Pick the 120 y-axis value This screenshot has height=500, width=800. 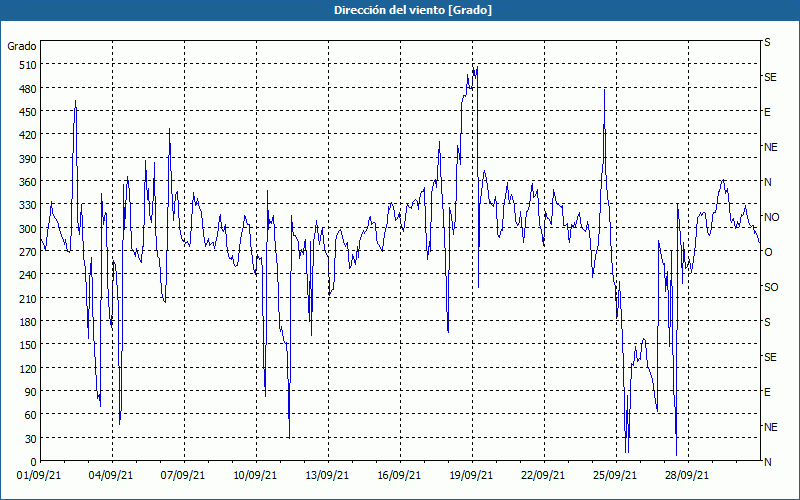(27, 368)
